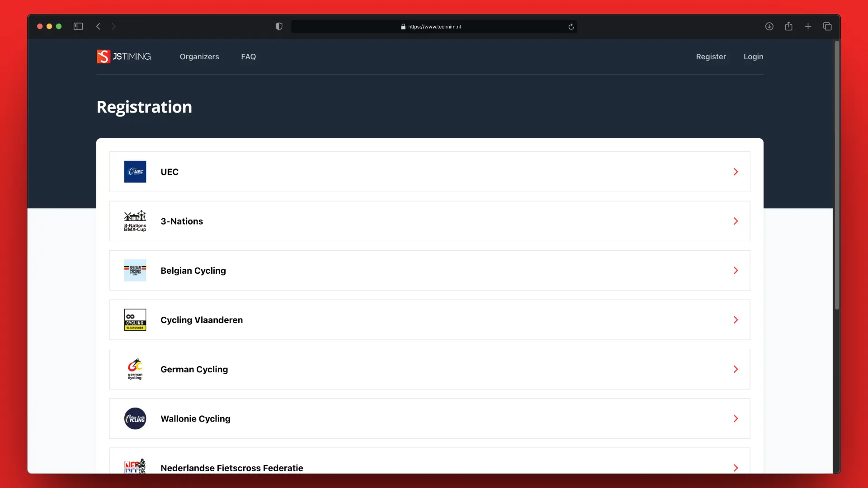Click the Register link
868x488 pixels.
[x=711, y=56]
